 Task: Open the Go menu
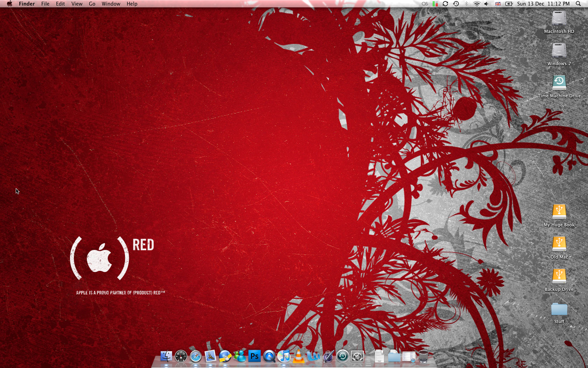click(x=92, y=4)
